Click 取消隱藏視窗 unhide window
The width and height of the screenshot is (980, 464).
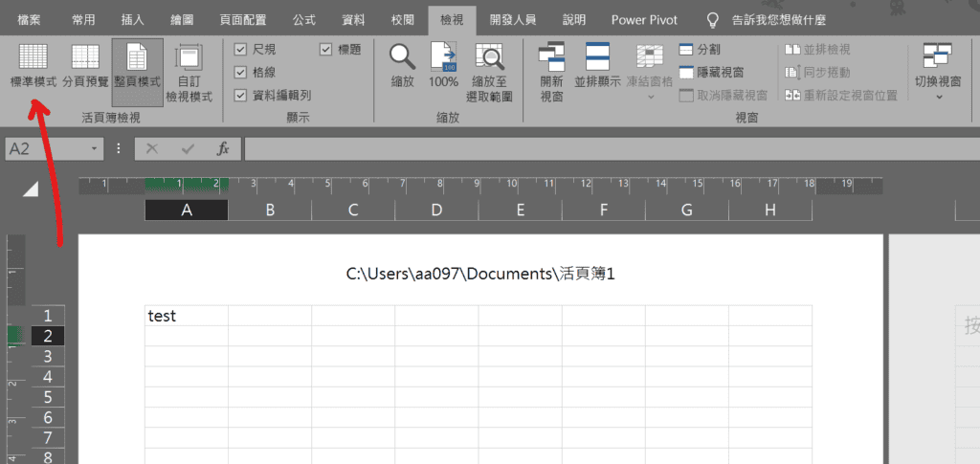(724, 96)
